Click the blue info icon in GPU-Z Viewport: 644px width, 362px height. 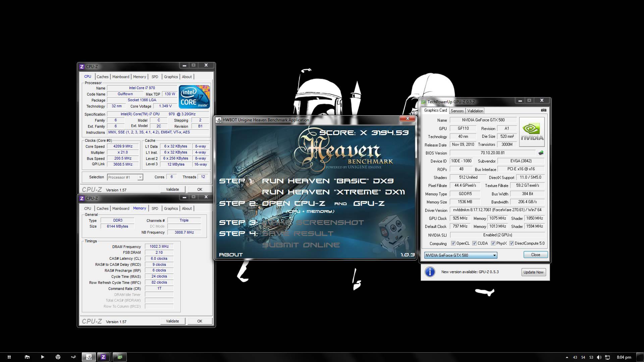(430, 272)
